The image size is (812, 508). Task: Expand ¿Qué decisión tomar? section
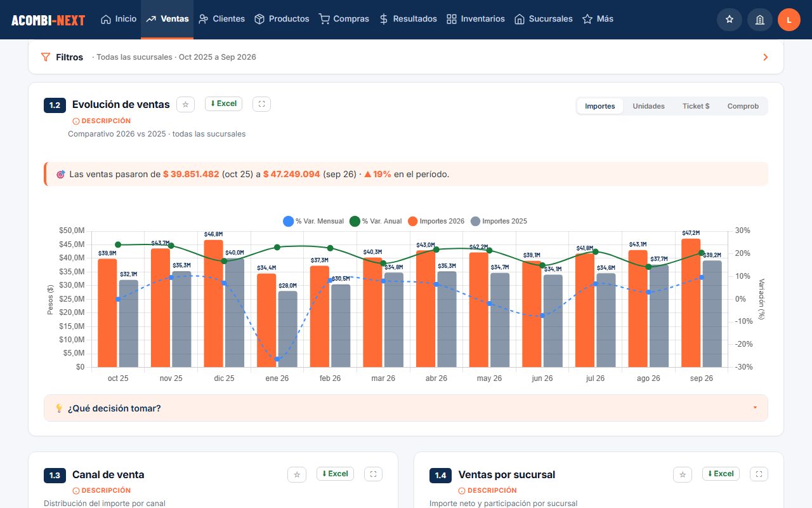(x=406, y=408)
